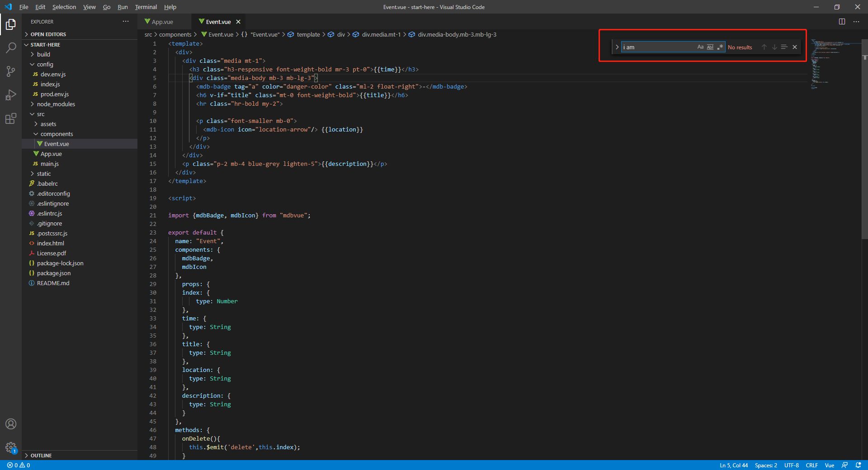Toggle Use Regular Expression option
This screenshot has height=470, width=868.
720,47
